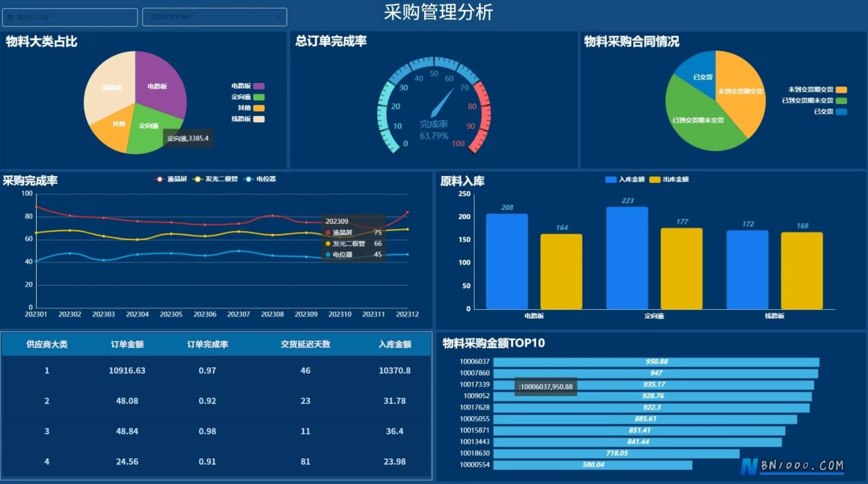
Task: Click completion rate cell 0.98
Action: click(208, 431)
